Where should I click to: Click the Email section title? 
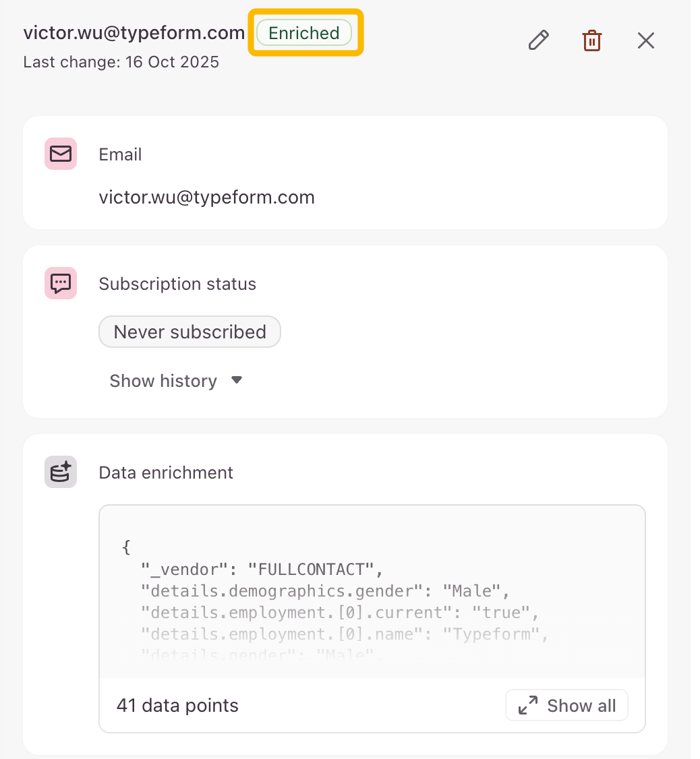120,154
